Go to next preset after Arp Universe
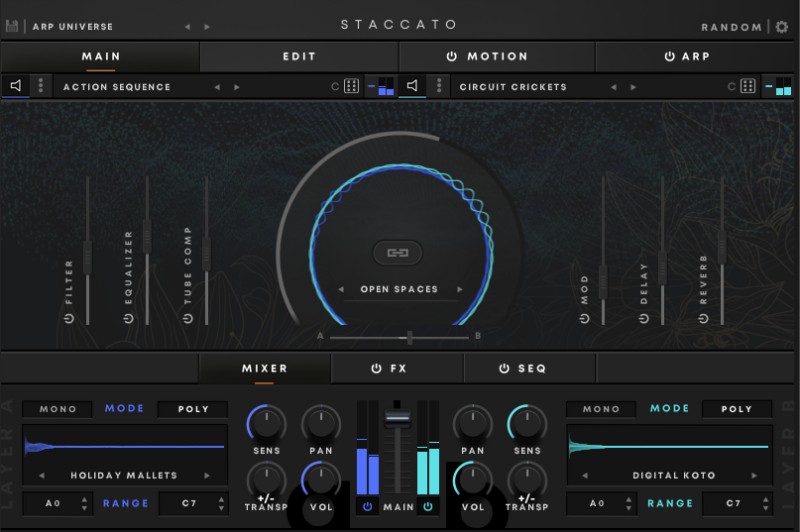This screenshot has height=532, width=800. (208, 27)
